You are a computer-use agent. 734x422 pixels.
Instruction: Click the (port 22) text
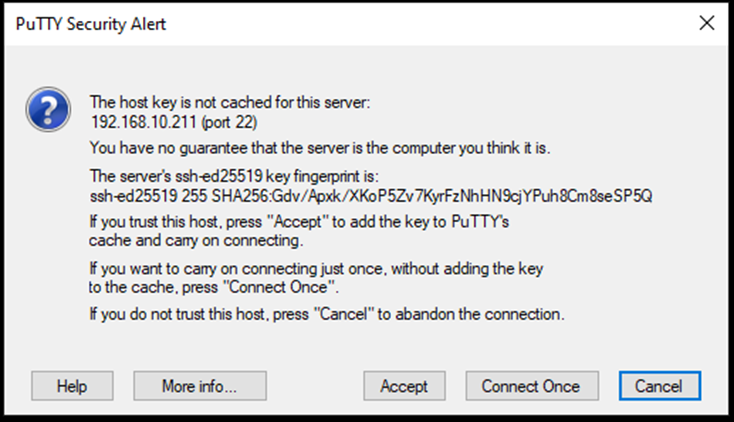[x=229, y=122]
